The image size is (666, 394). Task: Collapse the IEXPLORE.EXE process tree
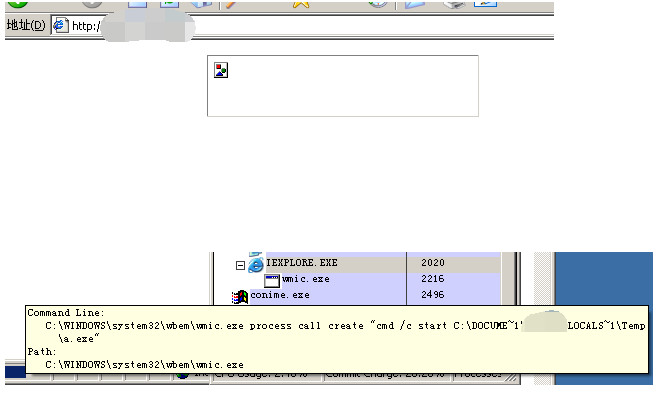point(240,265)
